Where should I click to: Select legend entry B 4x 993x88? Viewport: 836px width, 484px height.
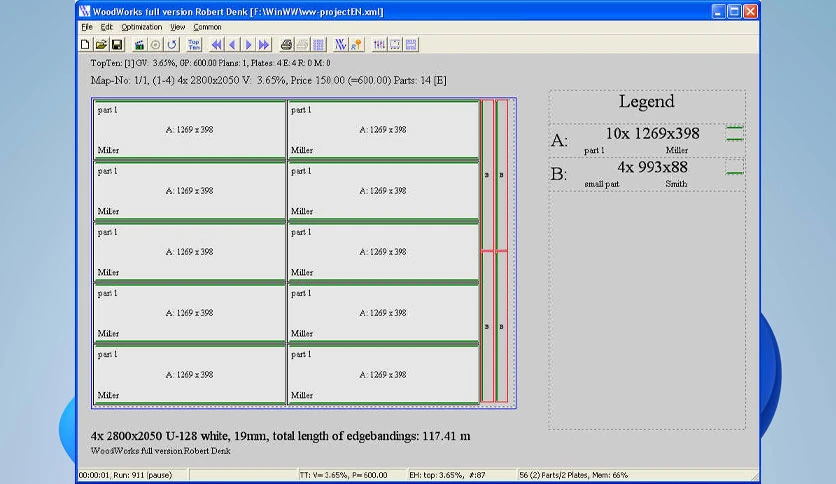click(647, 174)
